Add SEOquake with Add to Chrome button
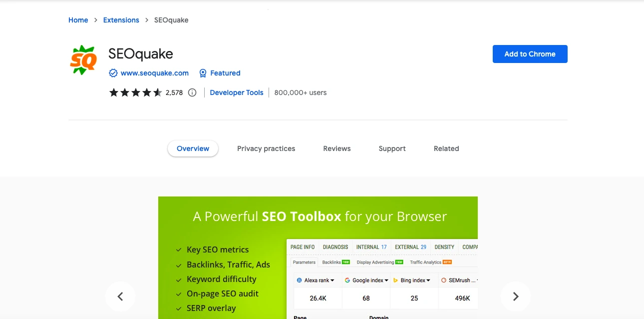The width and height of the screenshot is (644, 319). [530, 54]
